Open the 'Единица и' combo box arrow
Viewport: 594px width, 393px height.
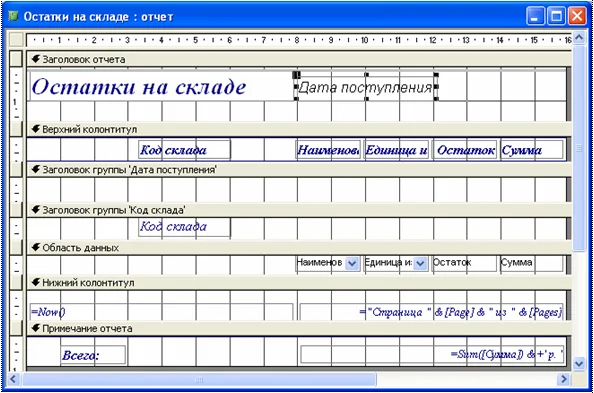(420, 263)
